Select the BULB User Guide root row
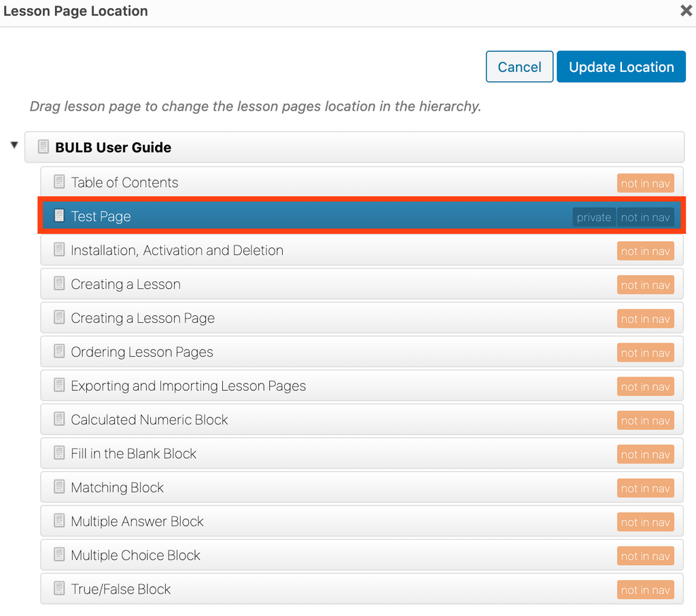The width and height of the screenshot is (696, 616). pos(354,147)
